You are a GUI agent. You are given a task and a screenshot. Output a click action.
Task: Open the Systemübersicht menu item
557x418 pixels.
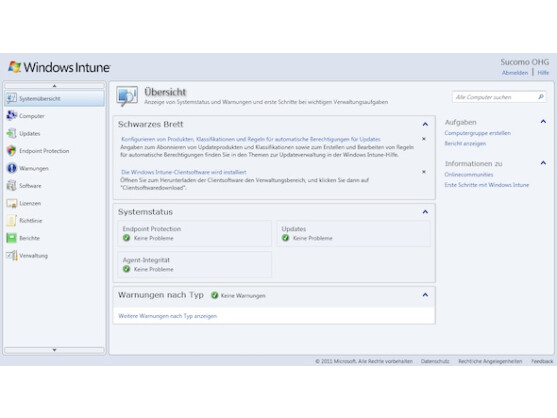pos(54,98)
